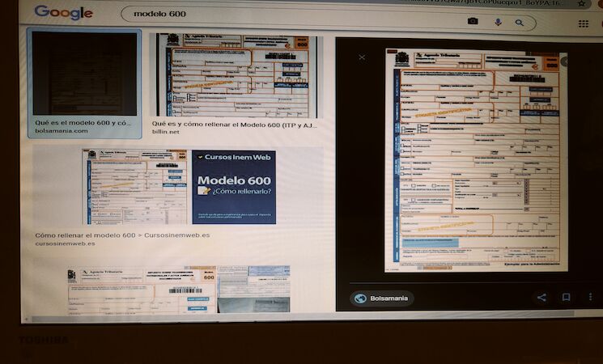This screenshot has width=603, height=364.
Task: Bookmark this page with the star icon
Action: point(581,4)
